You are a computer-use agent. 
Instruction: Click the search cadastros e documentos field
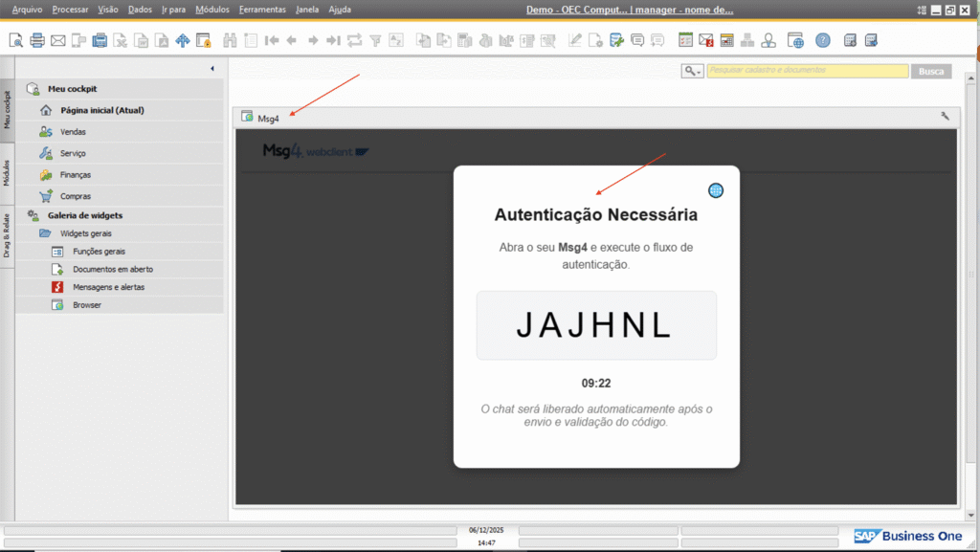point(807,71)
